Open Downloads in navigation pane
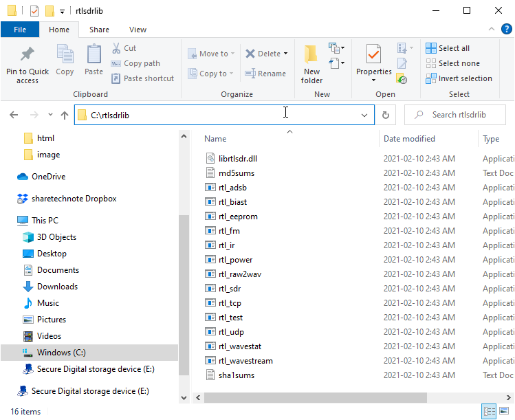Screen dimensions: 515x420 [50, 287]
